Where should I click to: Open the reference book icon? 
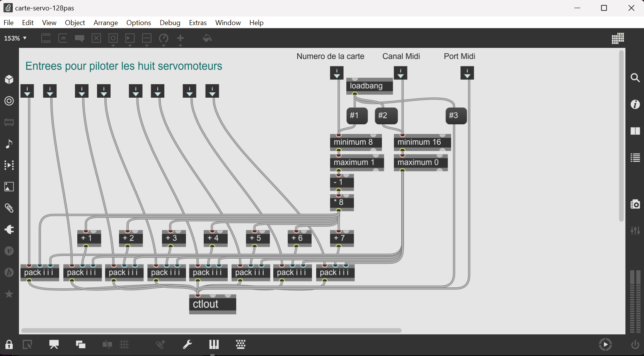(x=635, y=131)
